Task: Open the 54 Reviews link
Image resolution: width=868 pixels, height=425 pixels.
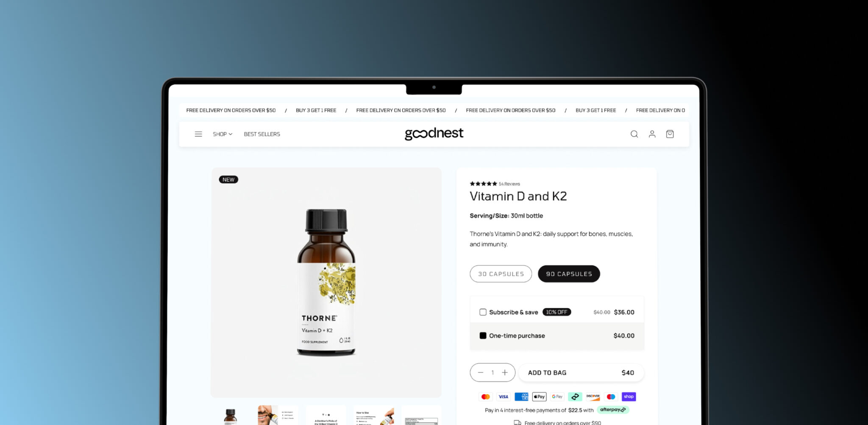Action: [509, 184]
